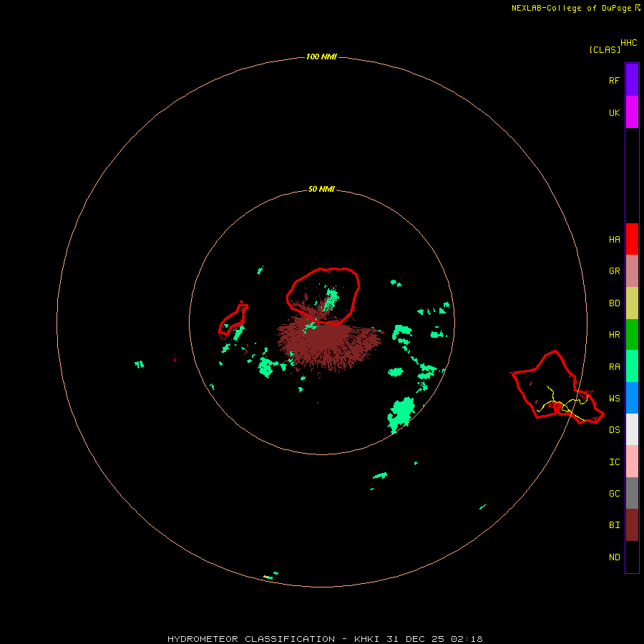Click the HA red legend swatch

click(x=632, y=239)
